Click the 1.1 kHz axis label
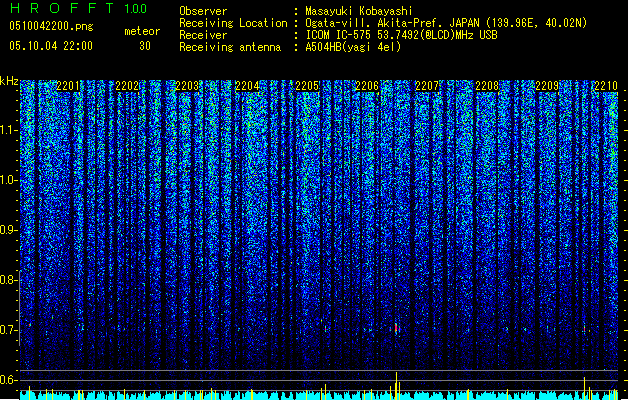The width and height of the screenshot is (629, 400). click(9, 130)
